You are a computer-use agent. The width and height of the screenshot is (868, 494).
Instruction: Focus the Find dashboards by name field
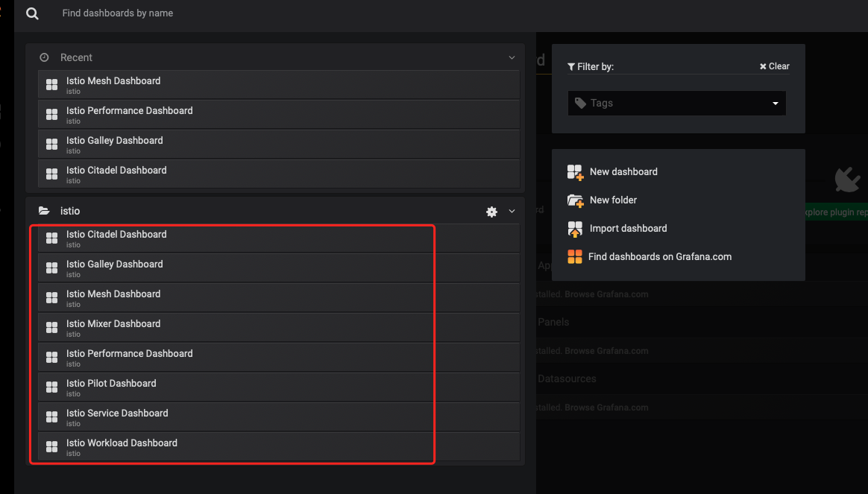pos(117,13)
